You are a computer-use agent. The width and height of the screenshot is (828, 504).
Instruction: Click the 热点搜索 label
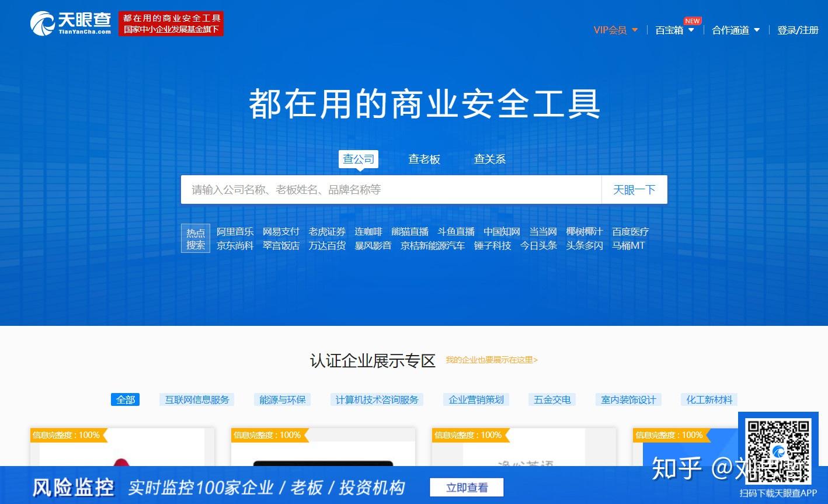pos(195,238)
